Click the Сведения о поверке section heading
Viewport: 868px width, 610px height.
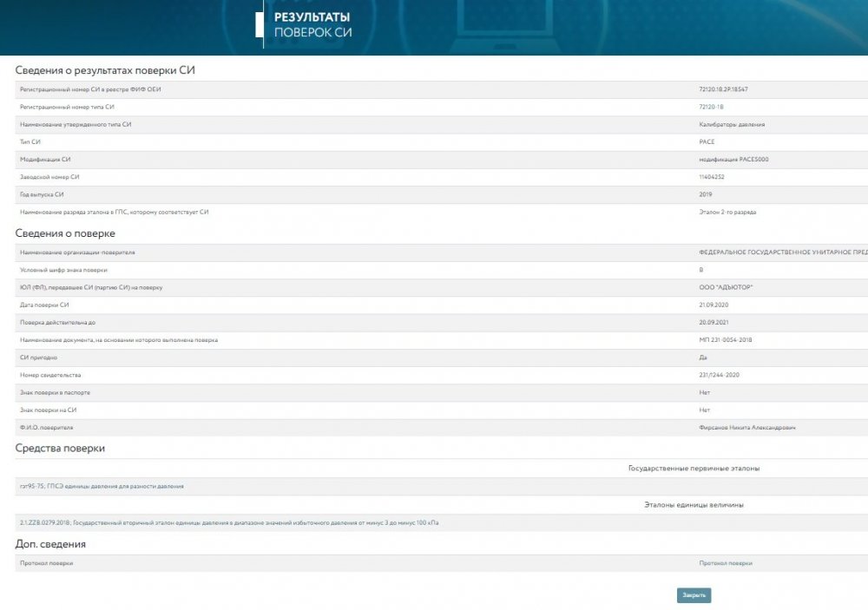(65, 233)
